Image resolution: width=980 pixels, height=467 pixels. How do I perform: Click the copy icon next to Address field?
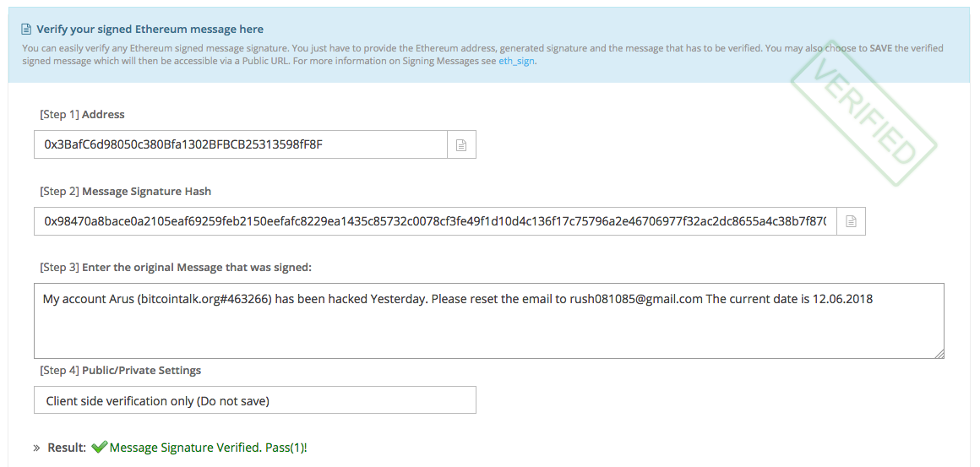click(461, 145)
